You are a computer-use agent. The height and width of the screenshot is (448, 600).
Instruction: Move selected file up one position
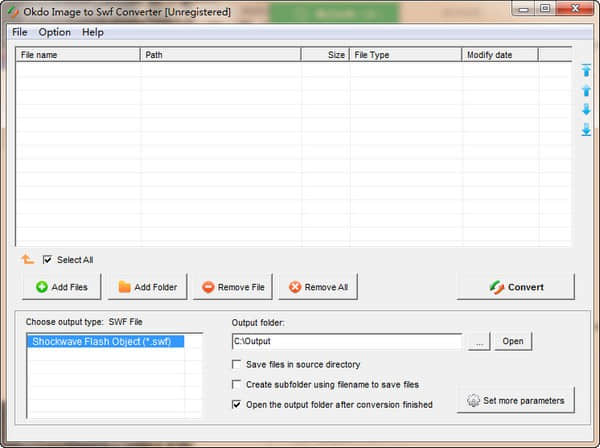[586, 91]
